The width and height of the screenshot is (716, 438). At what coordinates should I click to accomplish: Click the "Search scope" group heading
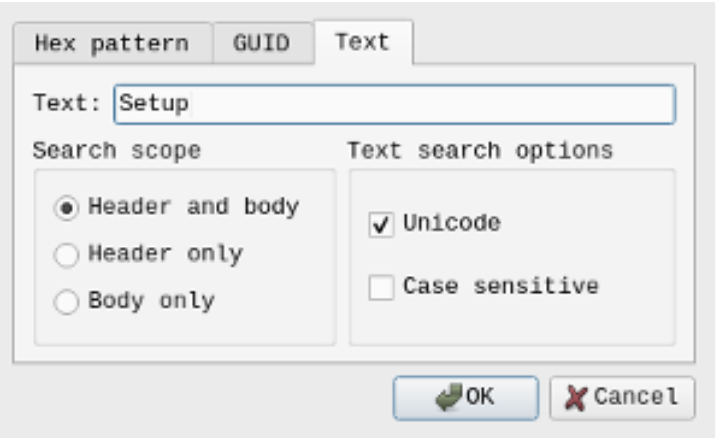[116, 151]
